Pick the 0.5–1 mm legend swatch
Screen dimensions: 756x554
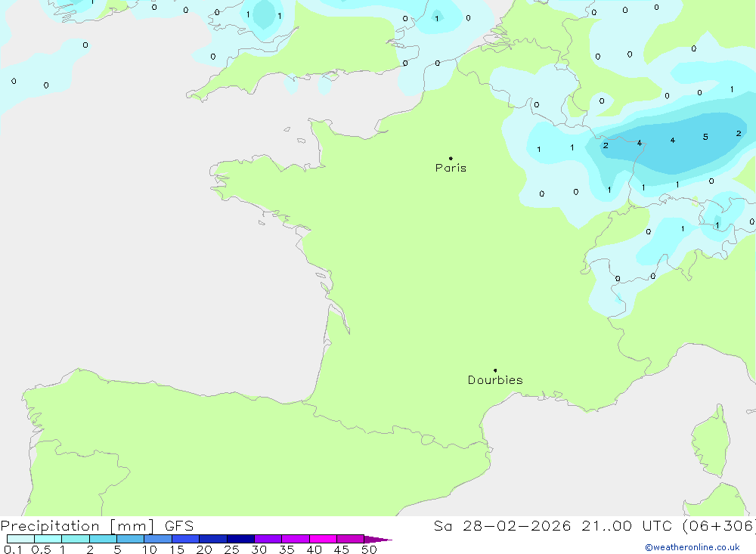(x=48, y=539)
